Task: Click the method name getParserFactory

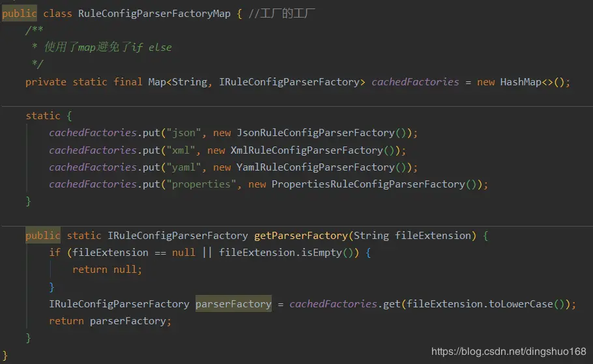Action: (x=301, y=236)
